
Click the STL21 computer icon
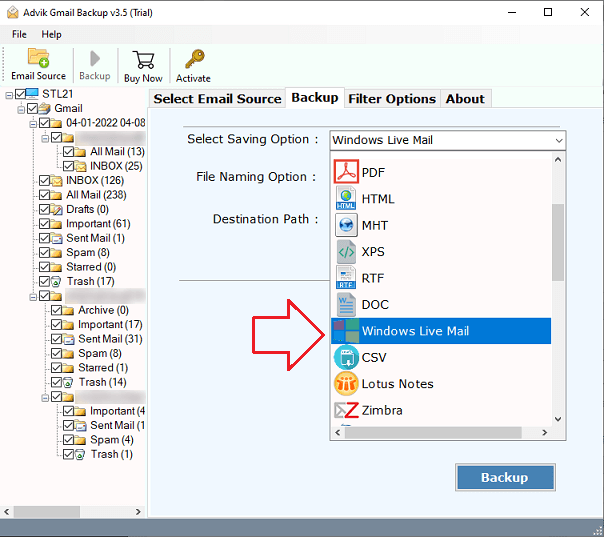(x=32, y=94)
